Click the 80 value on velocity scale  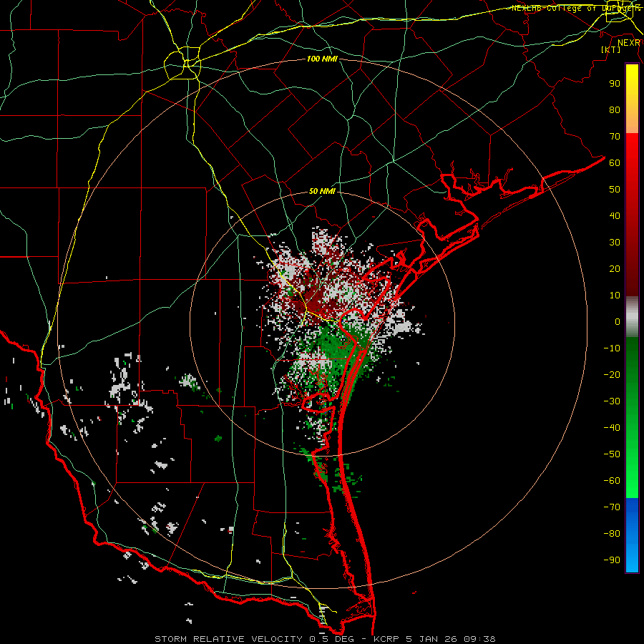(x=615, y=110)
